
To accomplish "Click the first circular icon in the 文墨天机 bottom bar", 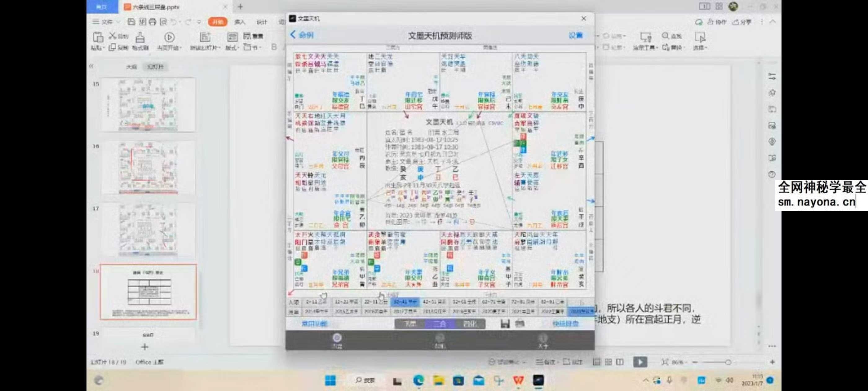I will pyautogui.click(x=337, y=338).
